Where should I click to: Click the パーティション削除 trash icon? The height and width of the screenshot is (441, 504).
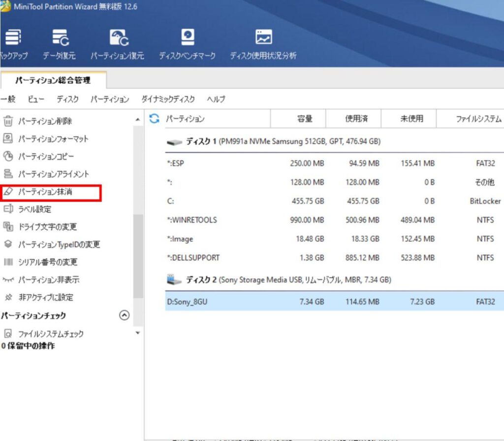click(8, 121)
